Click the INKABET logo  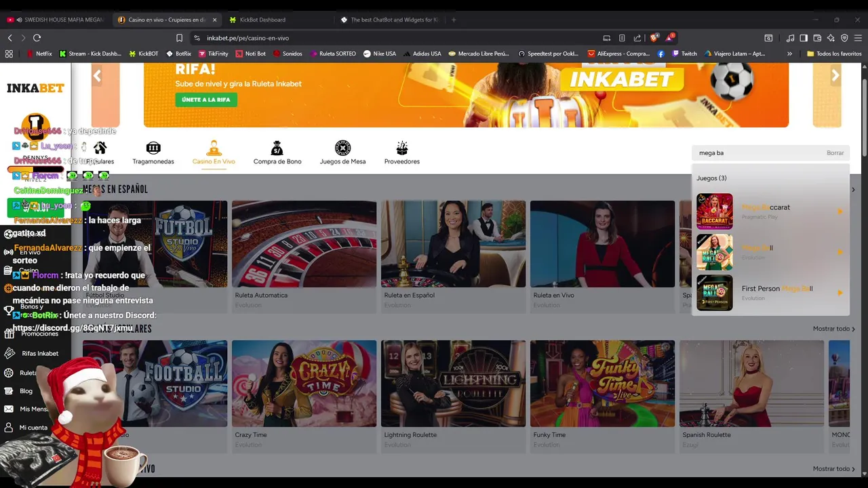(x=35, y=88)
